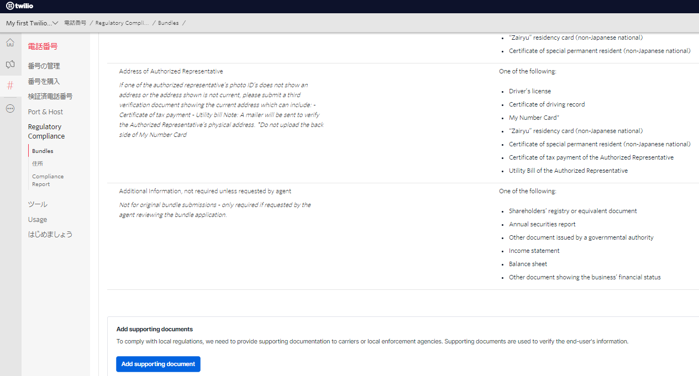Viewport: 699px width, 376px height.
Task: Click 'Utility Bill of the Authorized Representative'
Action: [568, 171]
